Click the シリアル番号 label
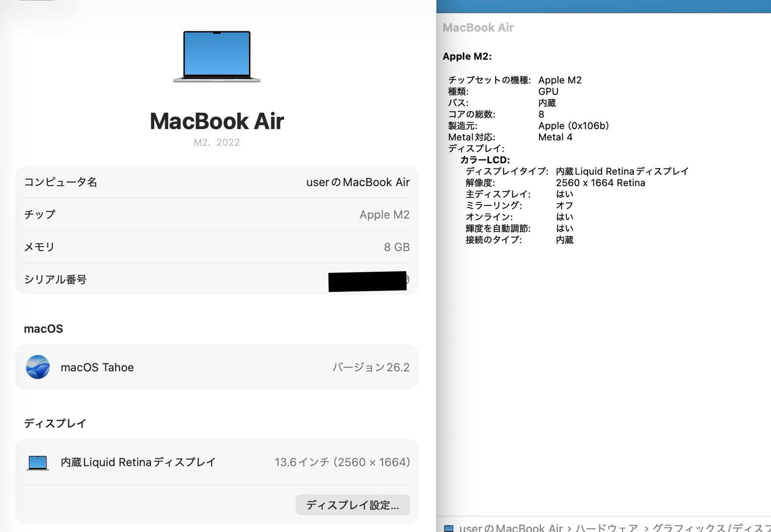The image size is (771, 532). pyautogui.click(x=55, y=280)
